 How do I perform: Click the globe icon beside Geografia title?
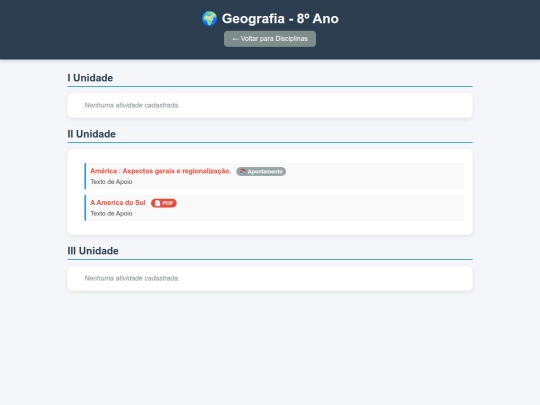click(x=209, y=19)
